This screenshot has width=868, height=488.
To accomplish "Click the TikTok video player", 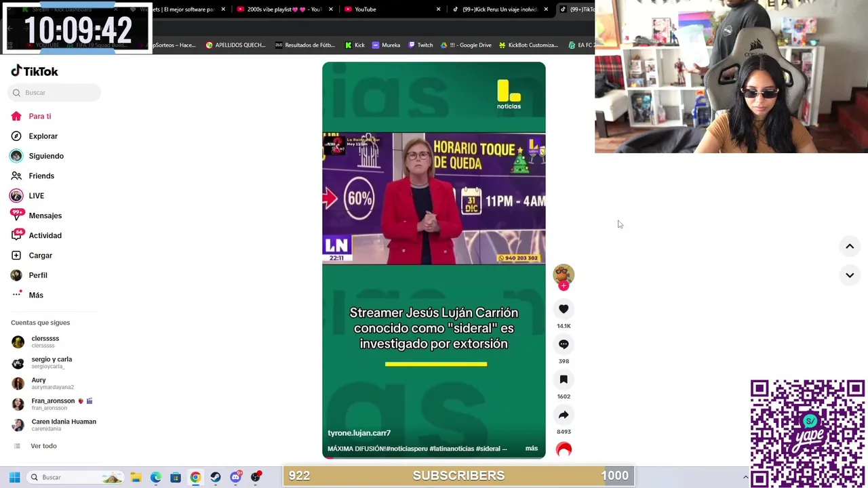I will point(434,260).
